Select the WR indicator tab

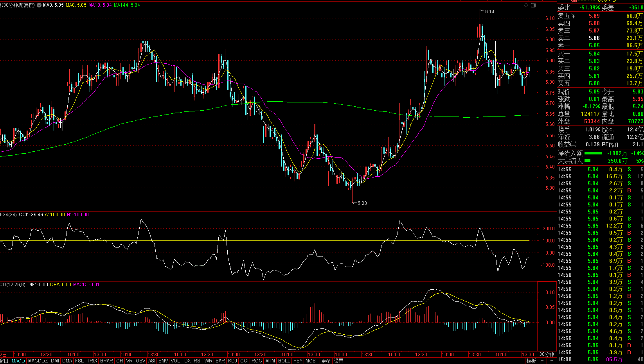209,361
